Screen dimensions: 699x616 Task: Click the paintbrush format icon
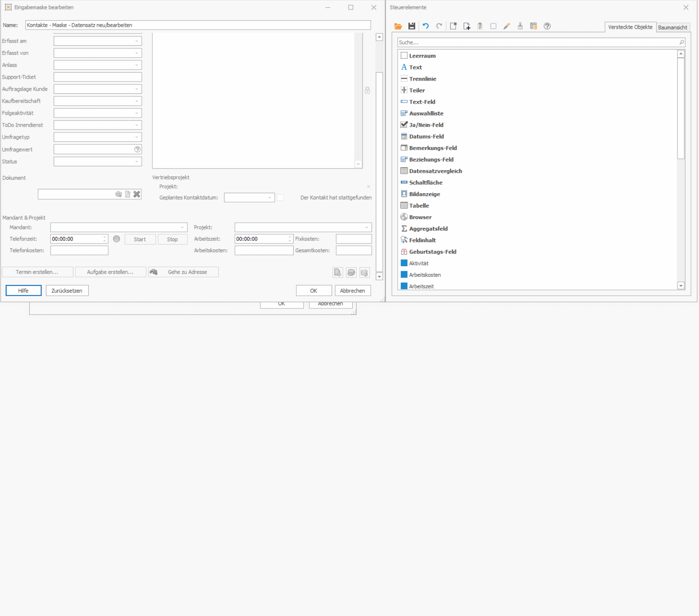pos(520,26)
